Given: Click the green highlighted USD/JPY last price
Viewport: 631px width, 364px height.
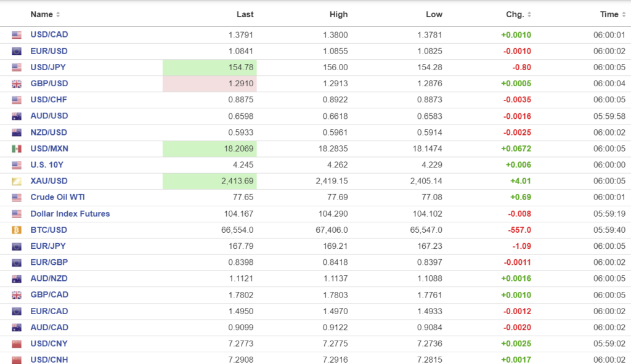Looking at the screenshot, I should click(x=210, y=67).
